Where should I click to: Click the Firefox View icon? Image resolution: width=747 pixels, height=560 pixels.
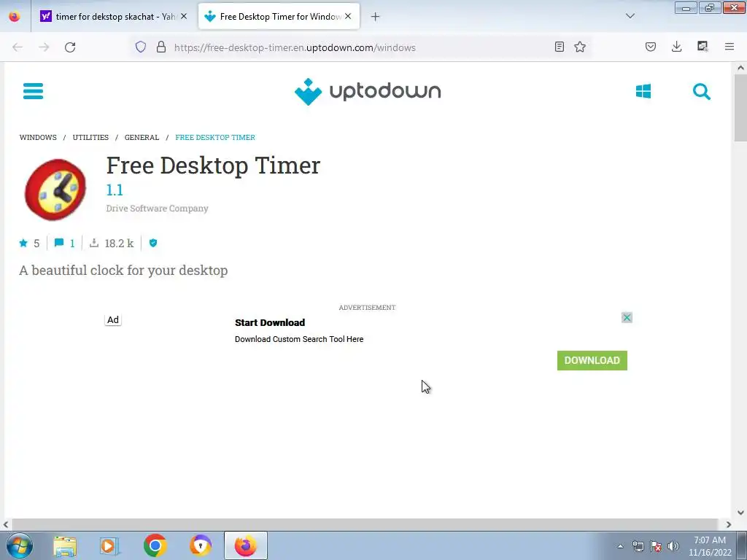(15, 16)
